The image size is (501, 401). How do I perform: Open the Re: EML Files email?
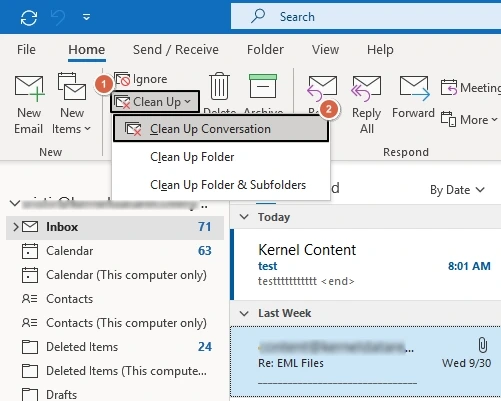click(366, 362)
